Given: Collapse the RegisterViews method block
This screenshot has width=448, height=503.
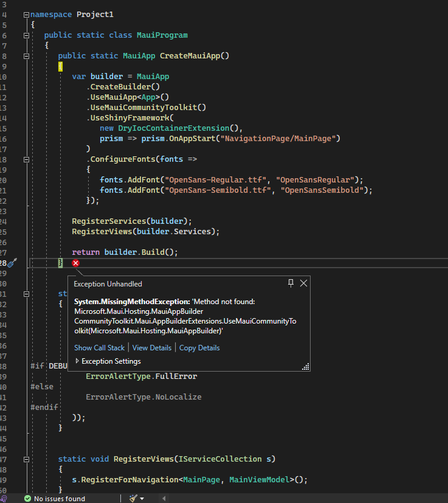Looking at the screenshot, I should (x=26, y=459).
